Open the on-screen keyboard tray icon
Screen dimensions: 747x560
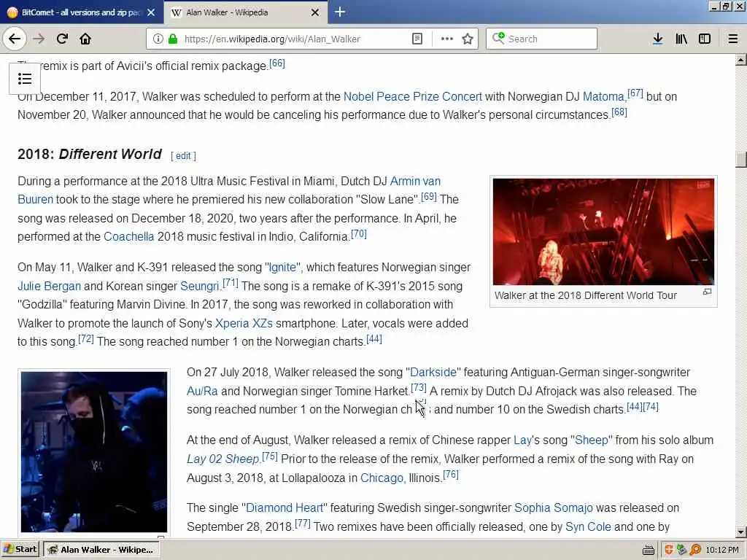648,550
